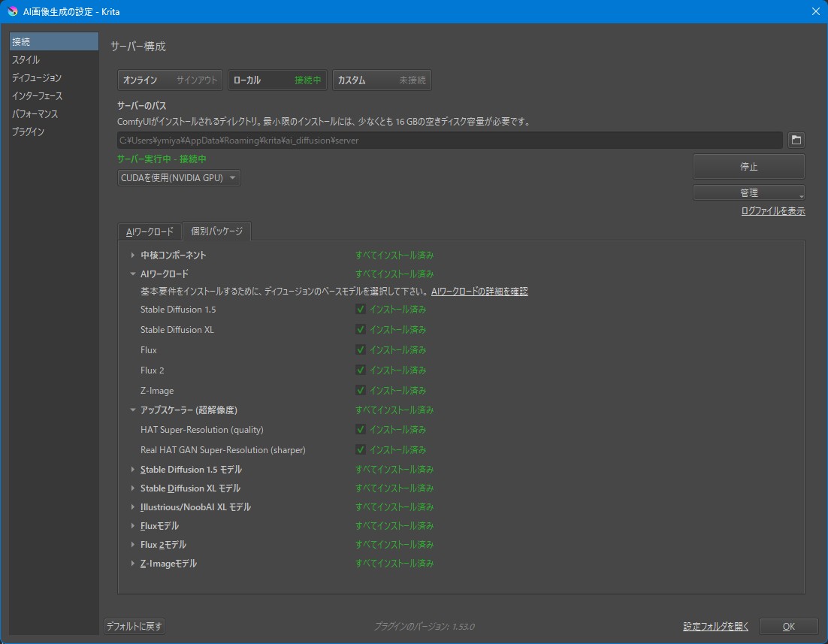
Task: Click the OK button
Action: [x=788, y=626]
